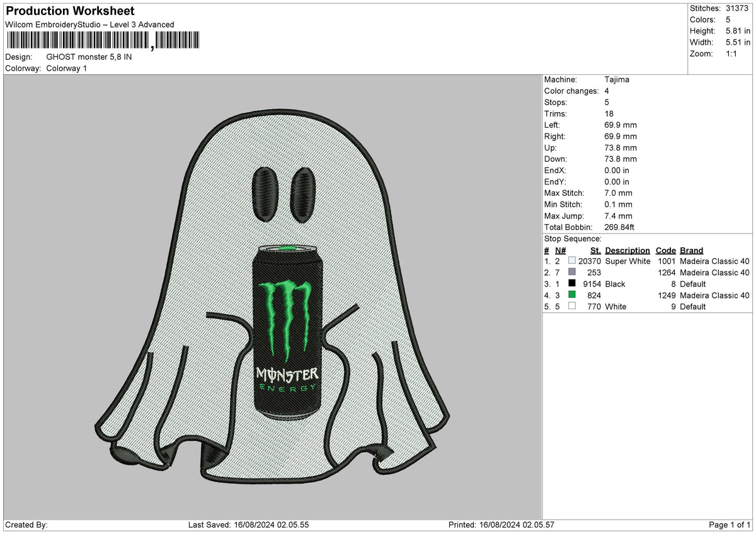Screen dimensions: 756x534
Task: Click the 'Created By:' footer label
Action: click(26, 525)
